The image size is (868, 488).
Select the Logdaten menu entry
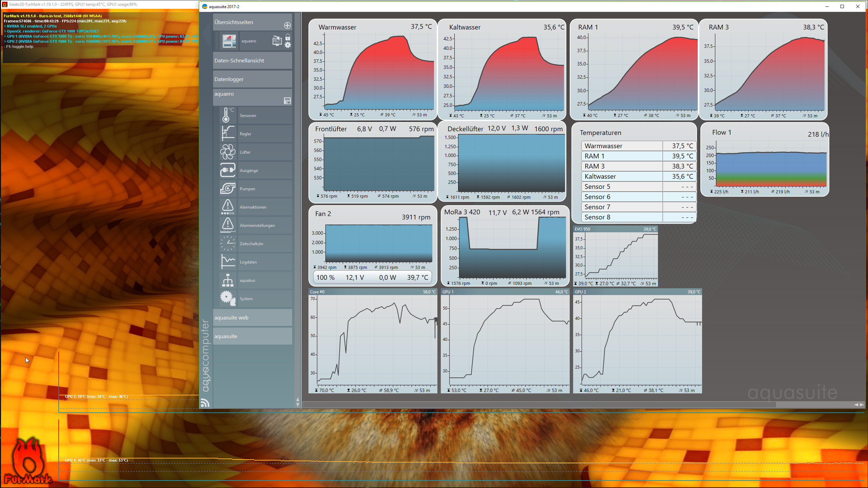pyautogui.click(x=248, y=262)
